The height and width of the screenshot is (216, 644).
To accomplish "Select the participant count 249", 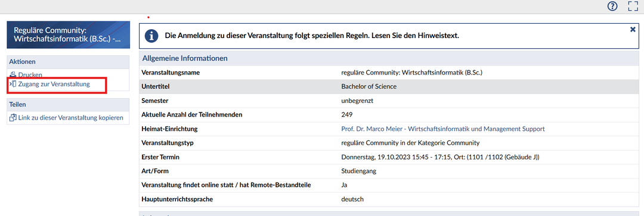I will [x=347, y=115].
